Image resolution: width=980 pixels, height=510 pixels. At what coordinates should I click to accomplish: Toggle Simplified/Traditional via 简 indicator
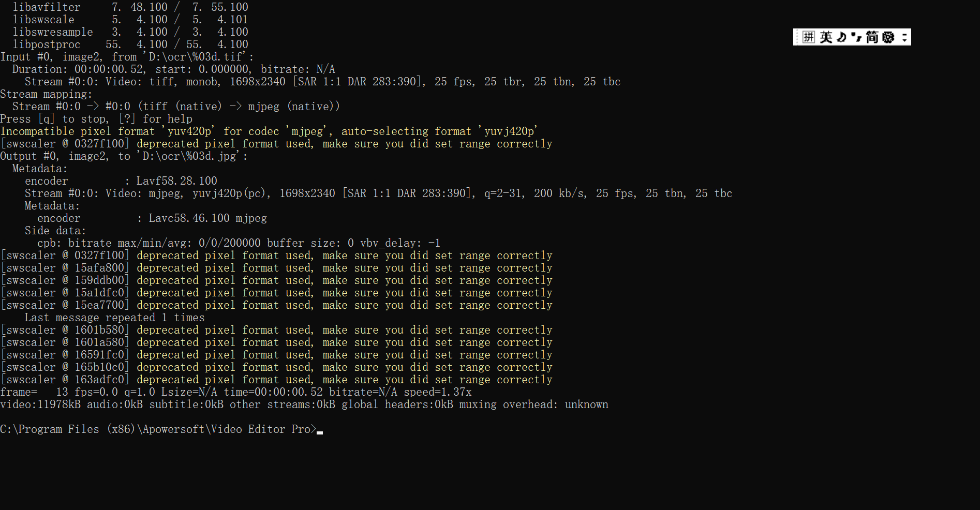(873, 37)
